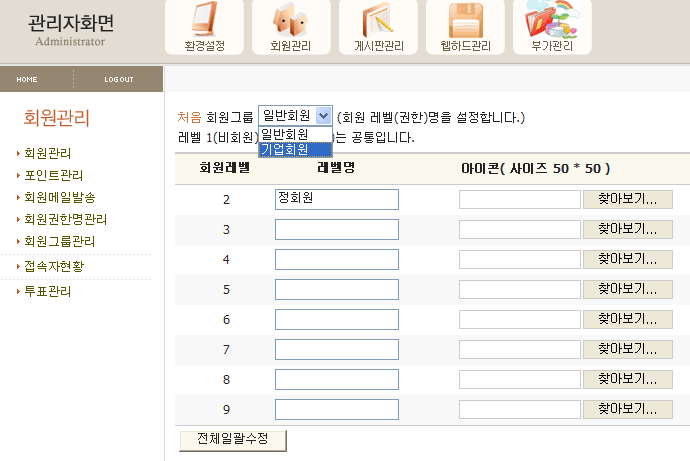The height and width of the screenshot is (461, 690).
Task: Click LOG OUT in top bar
Action: click(x=118, y=79)
